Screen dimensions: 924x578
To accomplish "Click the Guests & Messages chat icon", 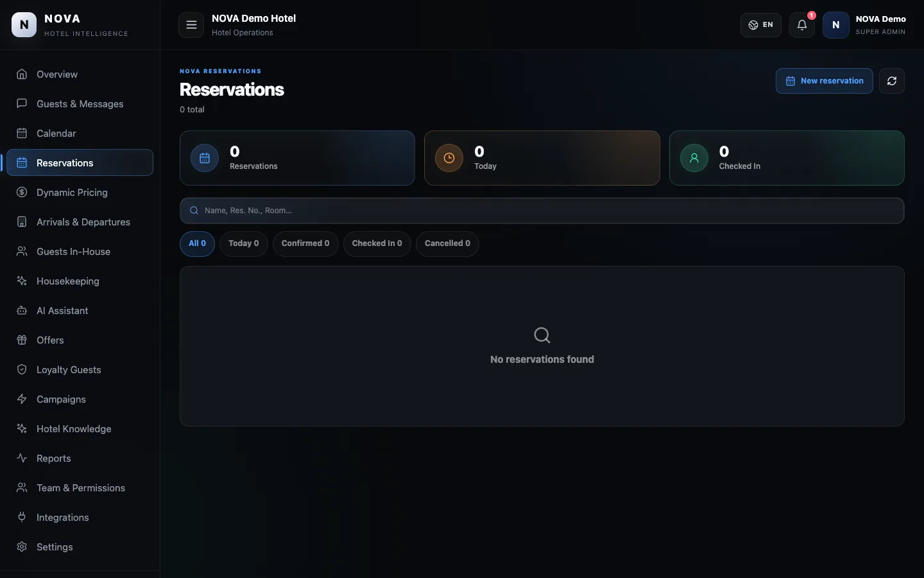I will (x=22, y=103).
